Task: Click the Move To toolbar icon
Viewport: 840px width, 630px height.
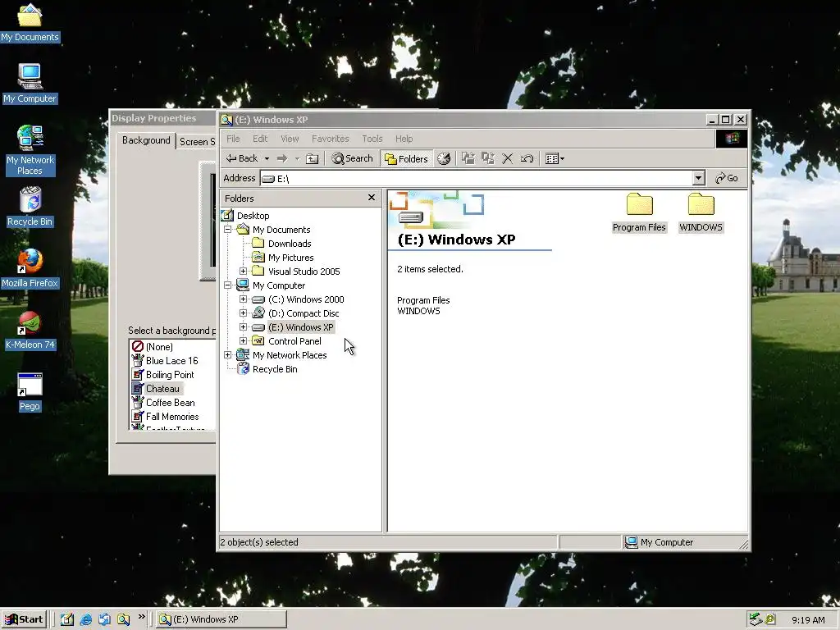Action: click(x=468, y=158)
